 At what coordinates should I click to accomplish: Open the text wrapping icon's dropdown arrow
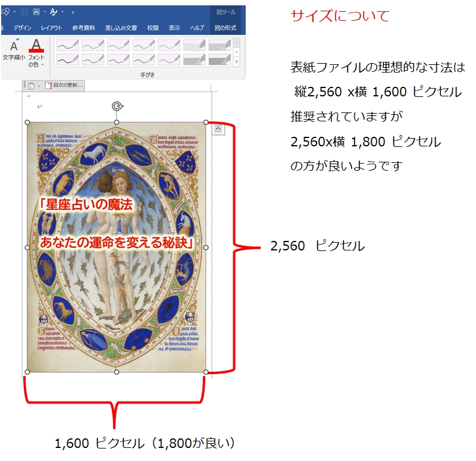click(45, 12)
